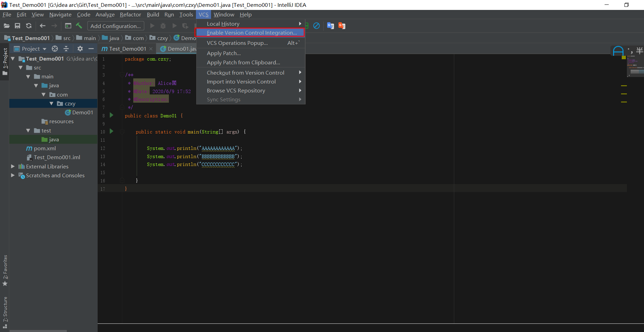Choose VCS Operations Popup menu entry
This screenshot has width=644, height=332.
click(251, 43)
